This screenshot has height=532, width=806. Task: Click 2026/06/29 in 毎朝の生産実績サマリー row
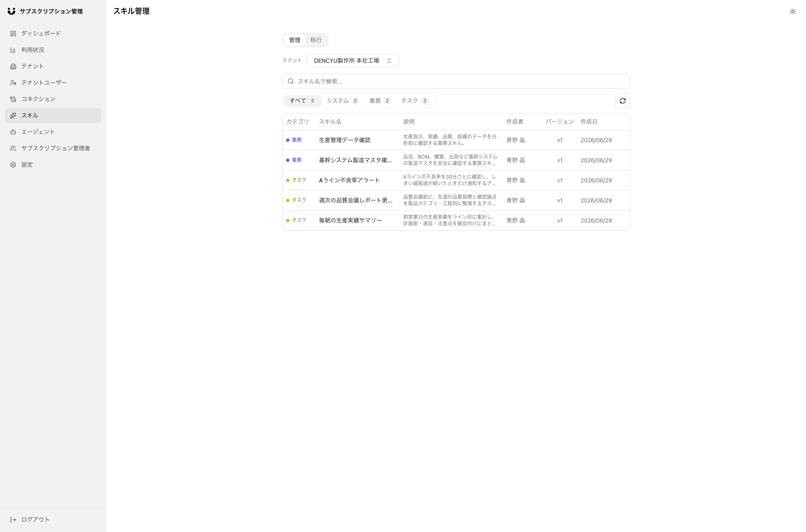[x=596, y=221]
